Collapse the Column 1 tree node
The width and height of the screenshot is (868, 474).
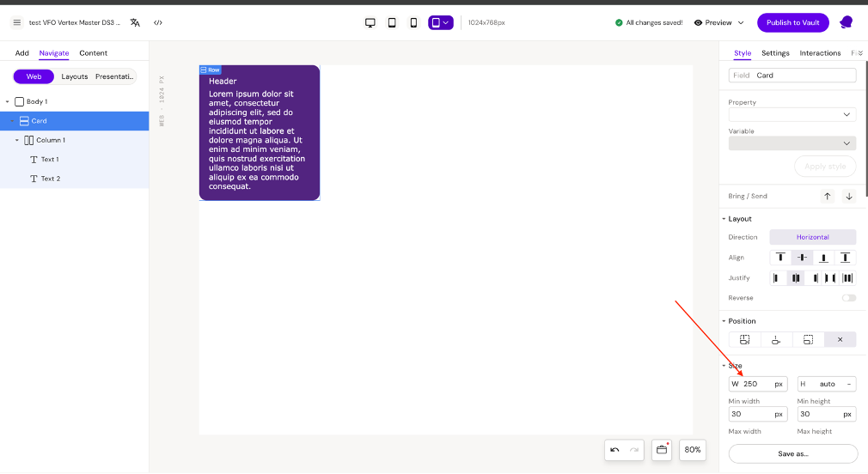[16, 140]
